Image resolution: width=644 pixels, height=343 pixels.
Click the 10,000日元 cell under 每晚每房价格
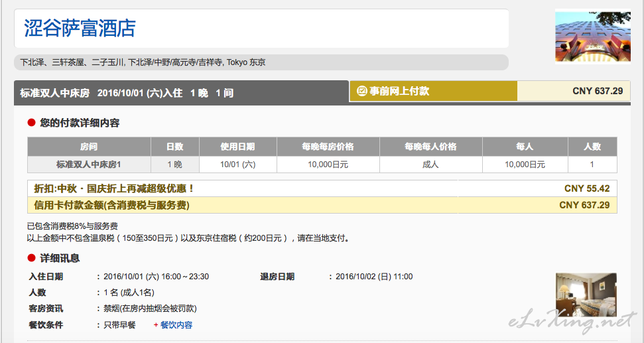328,165
